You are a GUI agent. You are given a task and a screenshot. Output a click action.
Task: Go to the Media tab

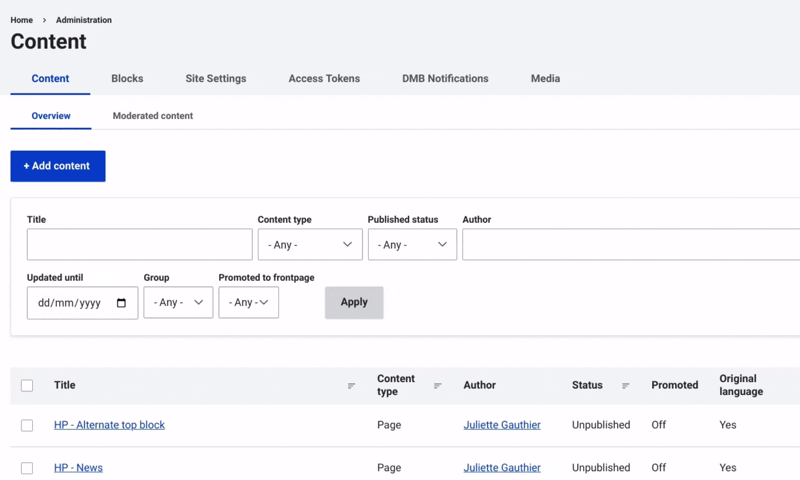pos(545,79)
